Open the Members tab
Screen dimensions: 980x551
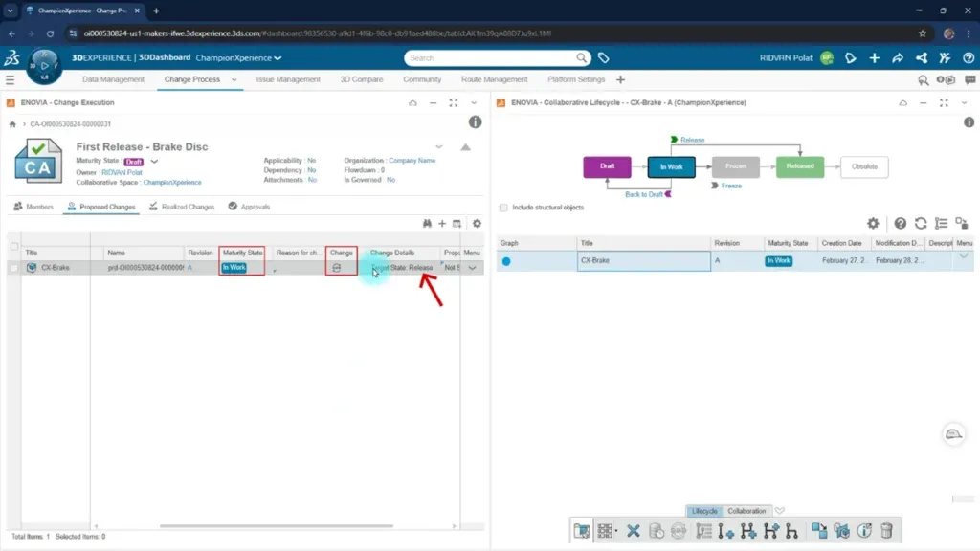coord(33,207)
